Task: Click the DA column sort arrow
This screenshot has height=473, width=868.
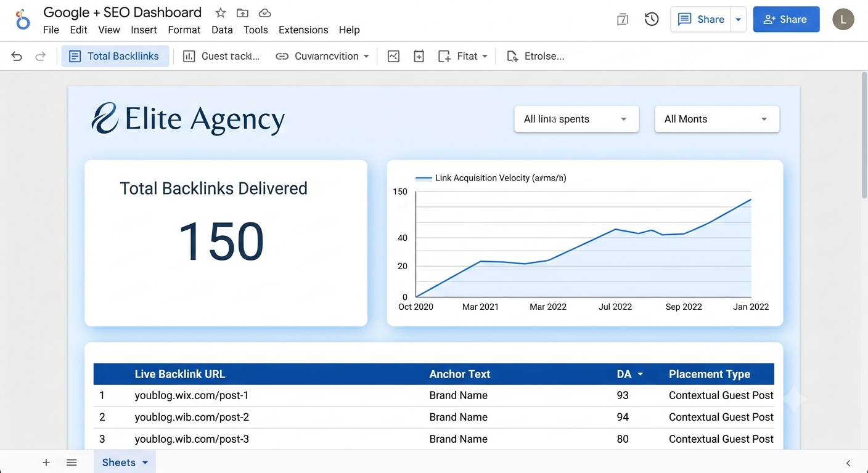Action: (640, 374)
